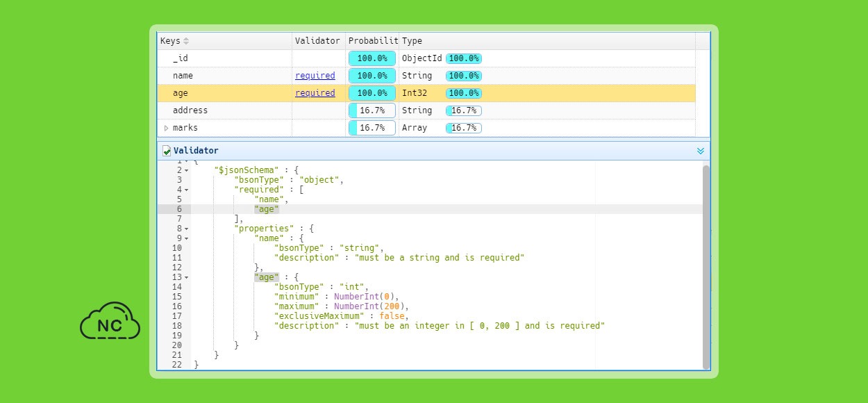This screenshot has width=868, height=403.
Task: Click the String type cell for address
Action: [417, 110]
